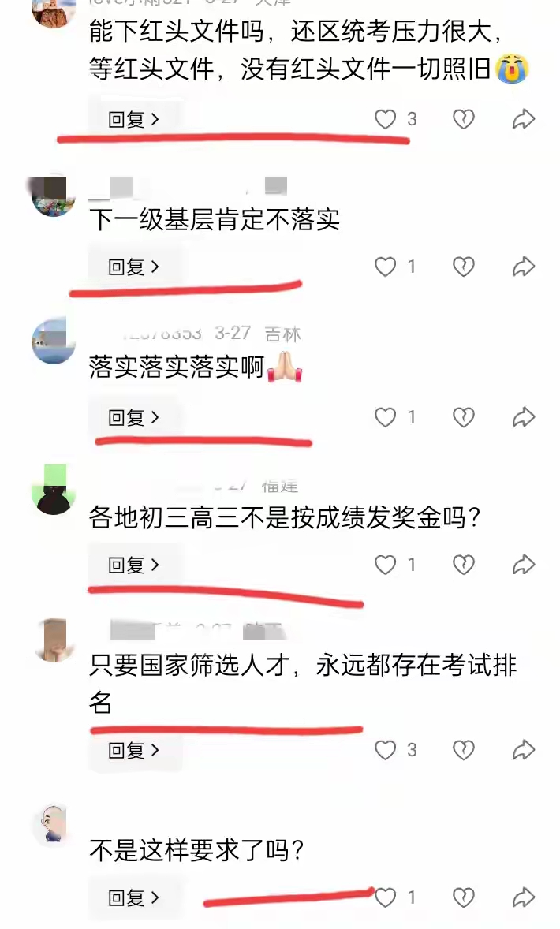Viewport: 560px width, 929px height.
Task: Like the comment about 红头文件
Action: (385, 120)
